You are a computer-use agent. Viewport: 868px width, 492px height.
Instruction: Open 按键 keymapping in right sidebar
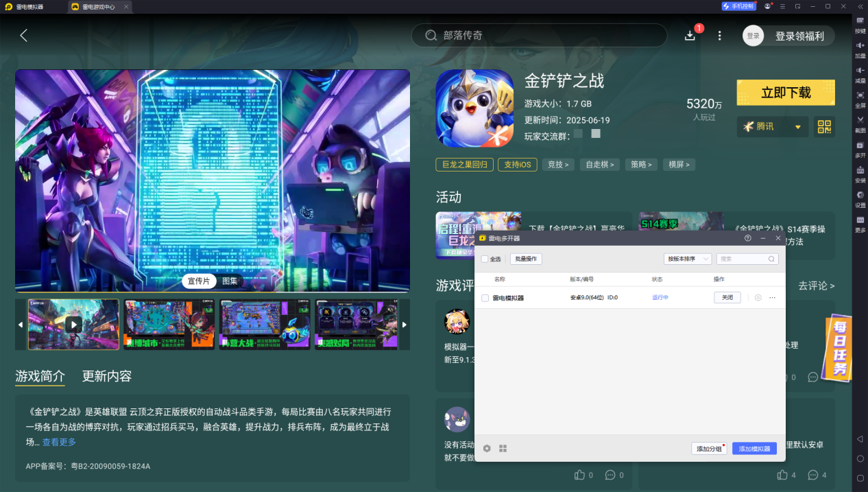(860, 24)
